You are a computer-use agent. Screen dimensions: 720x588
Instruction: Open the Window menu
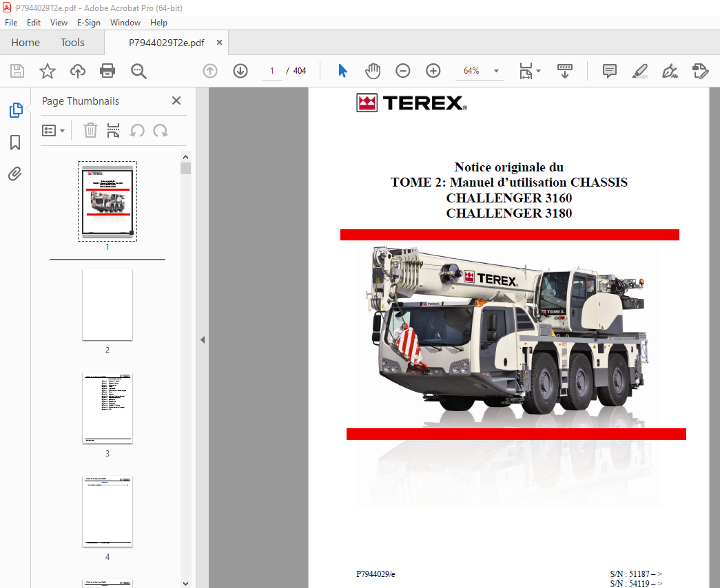pos(125,23)
